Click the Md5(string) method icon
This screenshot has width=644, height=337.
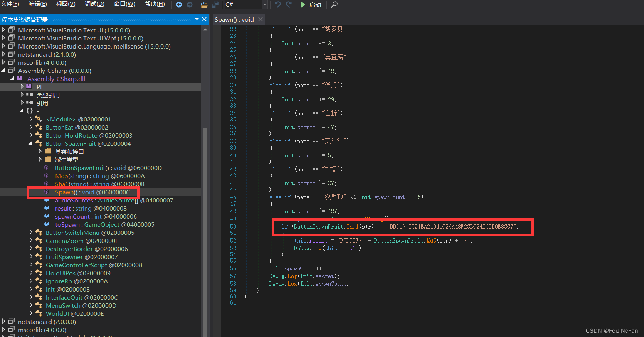coord(47,175)
